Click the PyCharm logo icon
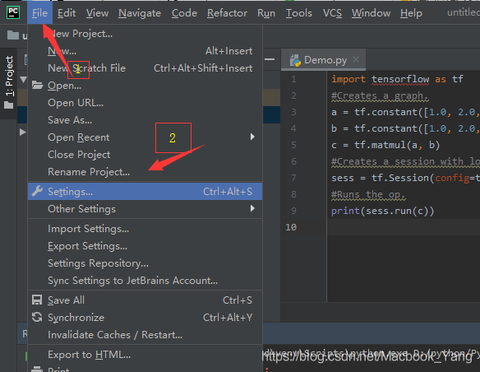 tap(13, 13)
